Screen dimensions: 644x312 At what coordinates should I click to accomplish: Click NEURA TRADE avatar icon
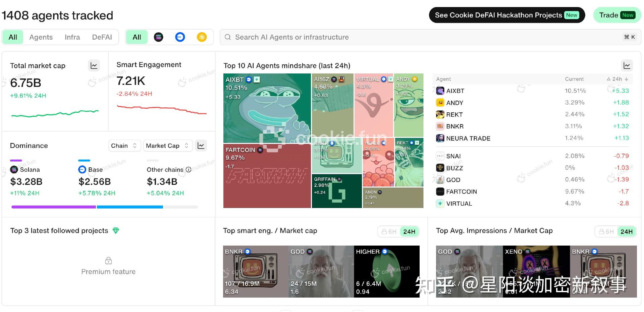[440, 138]
